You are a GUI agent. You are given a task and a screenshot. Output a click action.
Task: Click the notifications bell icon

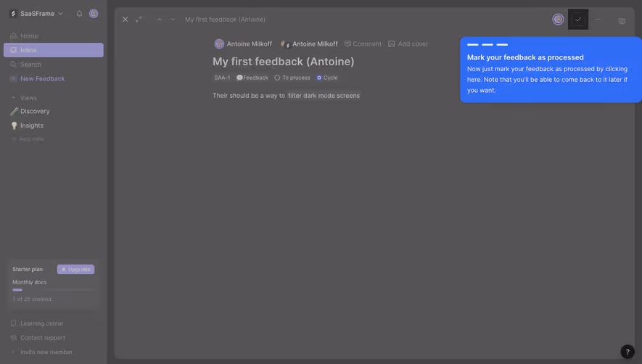79,14
